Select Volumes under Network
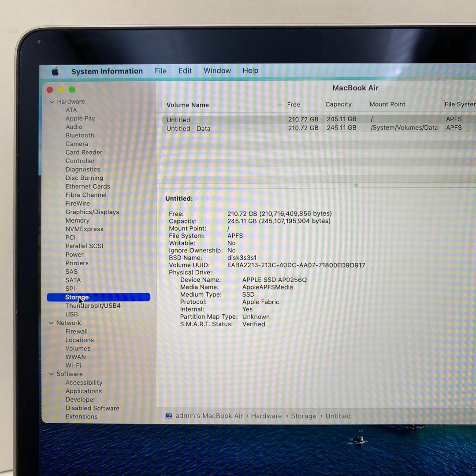This screenshot has height=476, width=476. coord(78,349)
